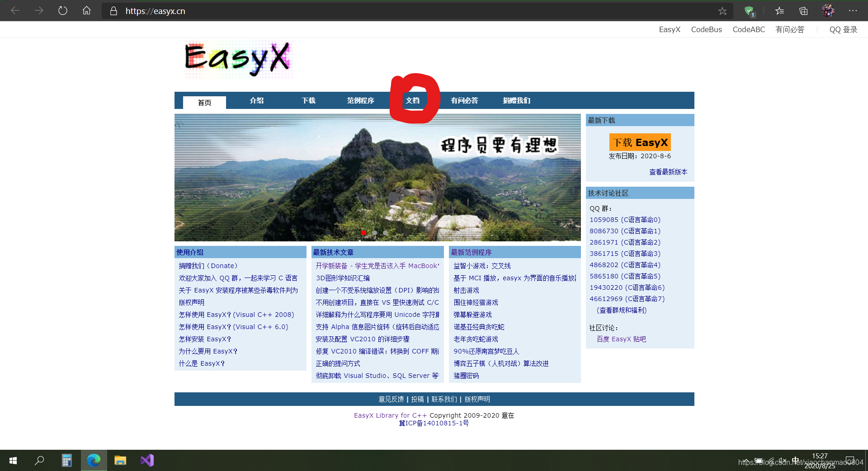This screenshot has height=471, width=868.
Task: Click the taskbar Search icon
Action: pyautogui.click(x=39, y=460)
